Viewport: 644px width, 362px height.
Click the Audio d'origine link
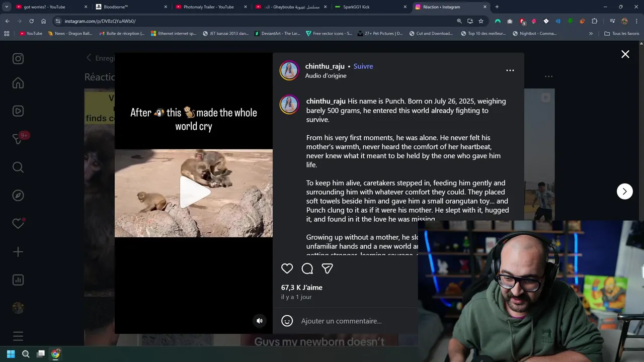326,76
